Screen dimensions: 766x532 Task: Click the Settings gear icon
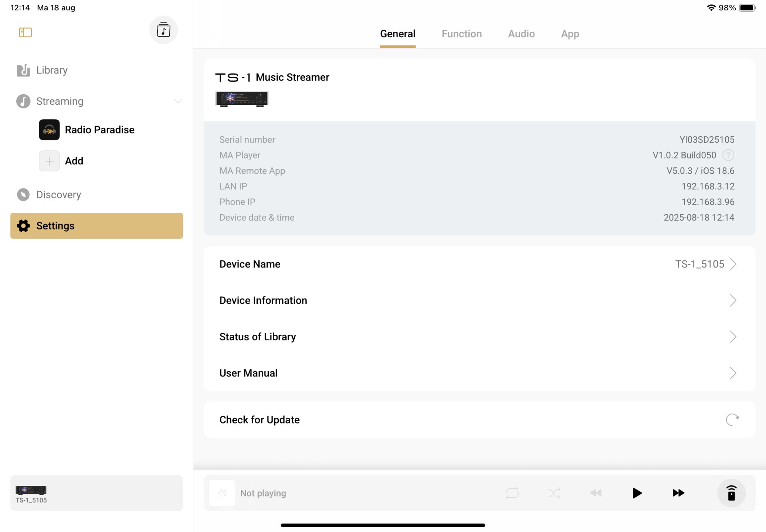pos(23,226)
